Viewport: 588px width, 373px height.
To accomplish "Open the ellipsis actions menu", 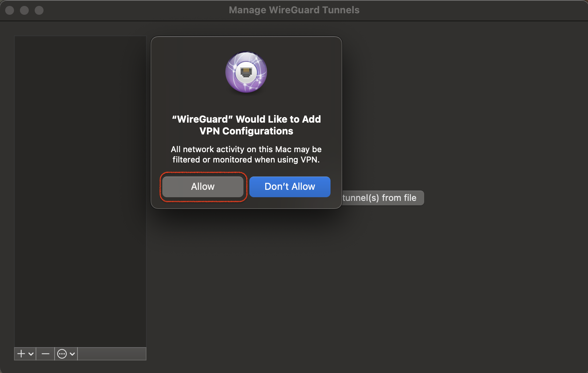I will point(66,354).
